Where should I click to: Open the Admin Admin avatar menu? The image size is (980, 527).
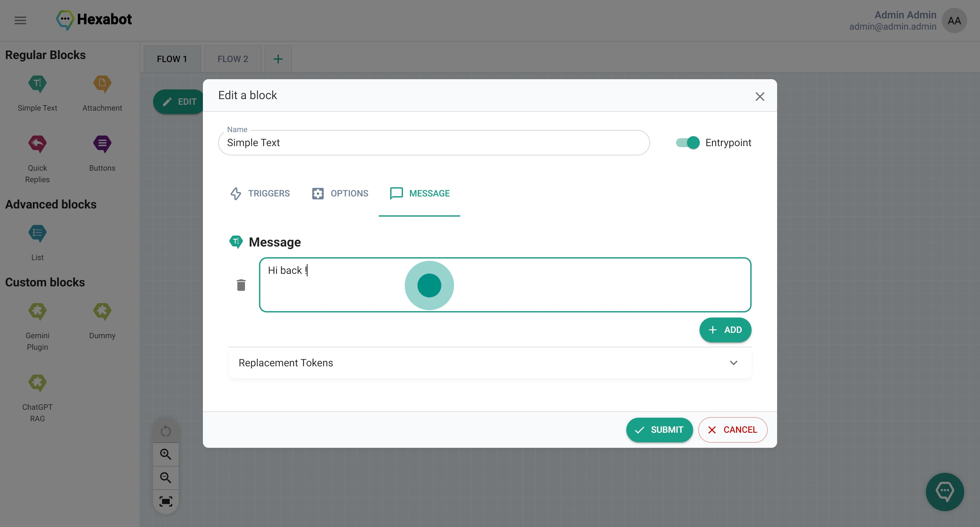point(954,20)
